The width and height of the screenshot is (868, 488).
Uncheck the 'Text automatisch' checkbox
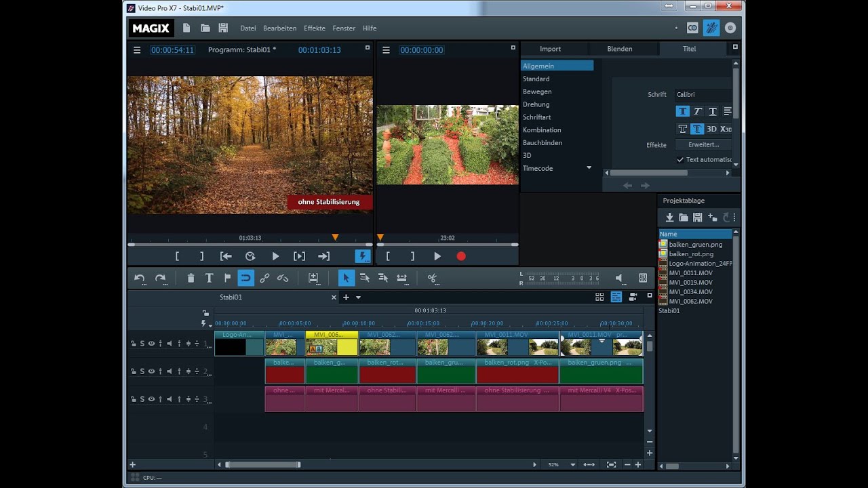[x=680, y=160]
